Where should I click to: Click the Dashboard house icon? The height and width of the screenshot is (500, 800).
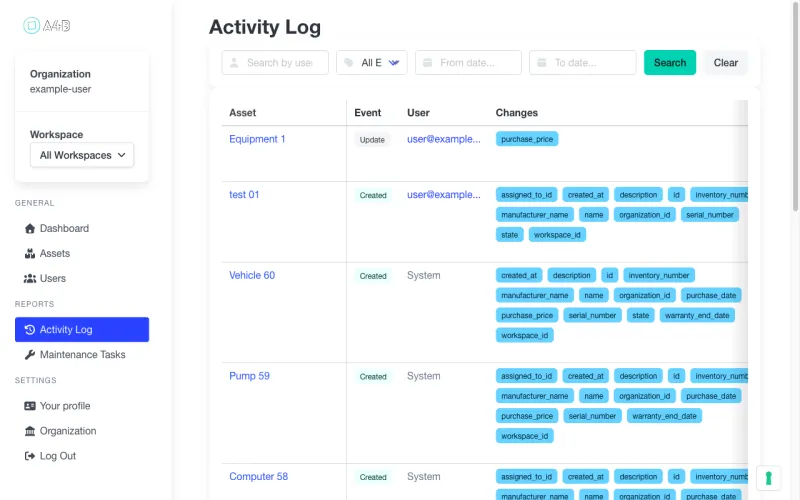(x=30, y=228)
